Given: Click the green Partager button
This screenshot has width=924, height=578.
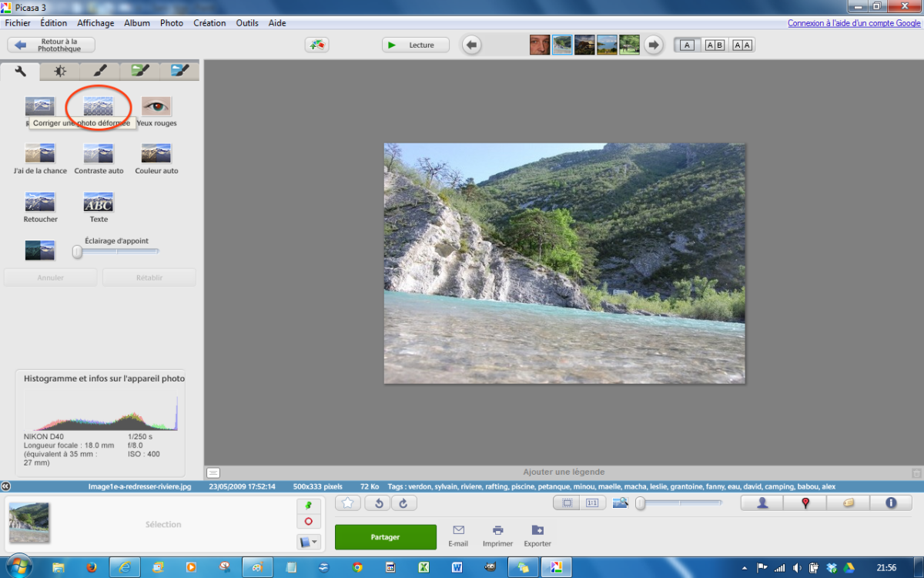Looking at the screenshot, I should (385, 537).
